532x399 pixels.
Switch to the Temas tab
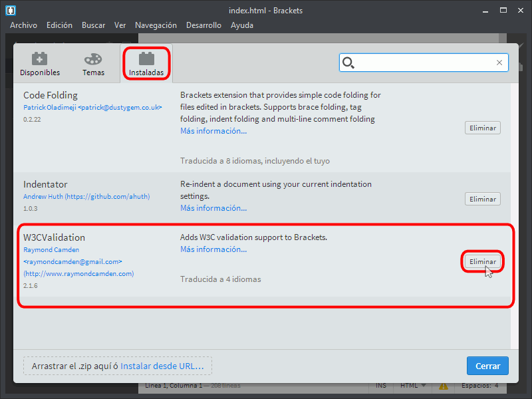[x=93, y=63]
